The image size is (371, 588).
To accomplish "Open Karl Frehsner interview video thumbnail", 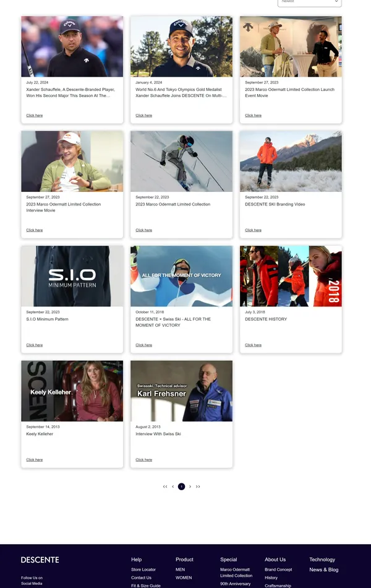I will (181, 391).
